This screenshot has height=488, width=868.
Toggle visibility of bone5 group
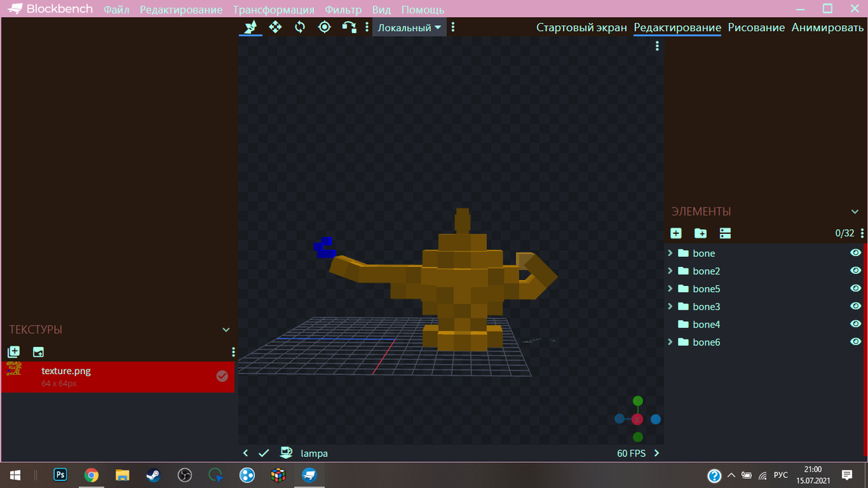coord(856,289)
